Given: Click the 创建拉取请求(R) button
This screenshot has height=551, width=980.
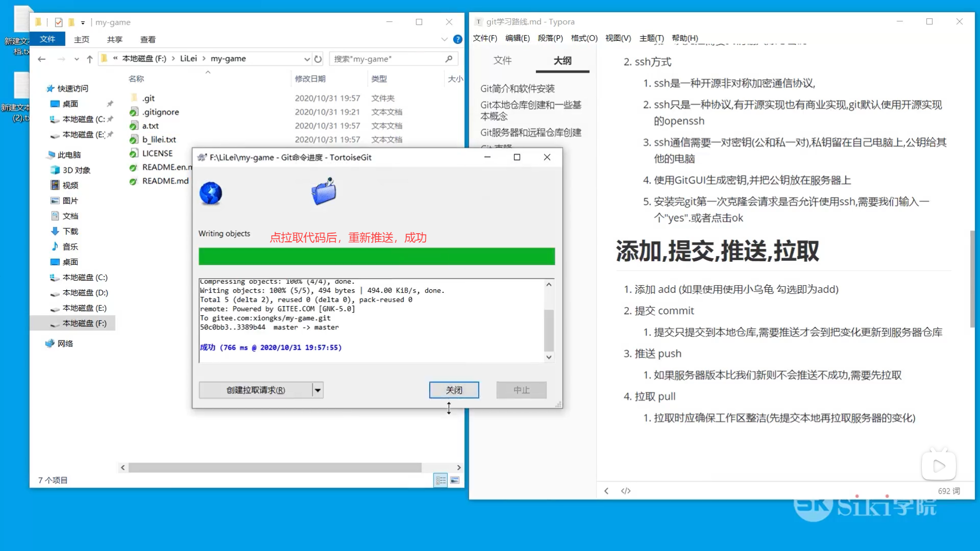Looking at the screenshot, I should point(255,390).
